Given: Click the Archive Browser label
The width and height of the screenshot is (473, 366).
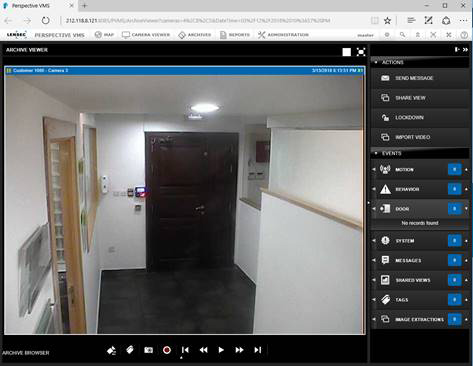Looking at the screenshot, I should (26, 353).
